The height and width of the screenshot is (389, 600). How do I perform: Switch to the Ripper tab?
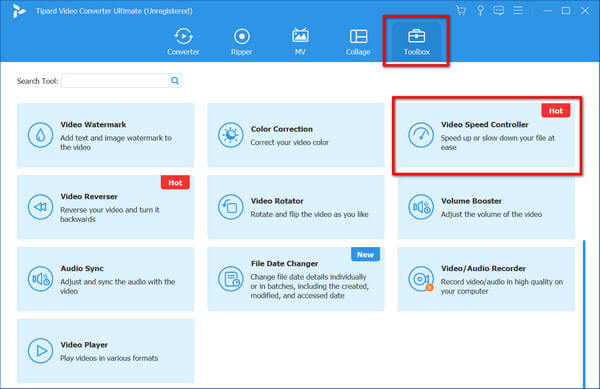pos(241,42)
